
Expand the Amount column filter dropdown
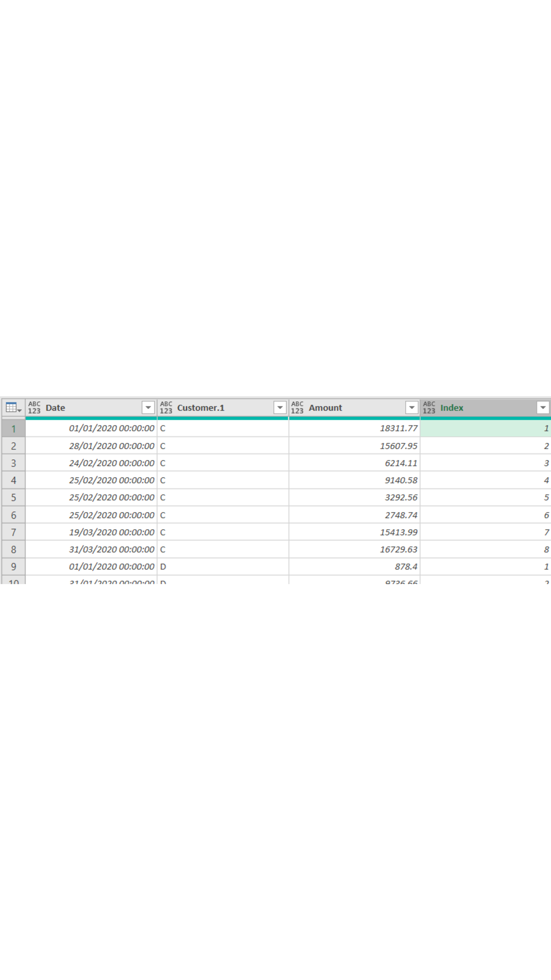[412, 407]
